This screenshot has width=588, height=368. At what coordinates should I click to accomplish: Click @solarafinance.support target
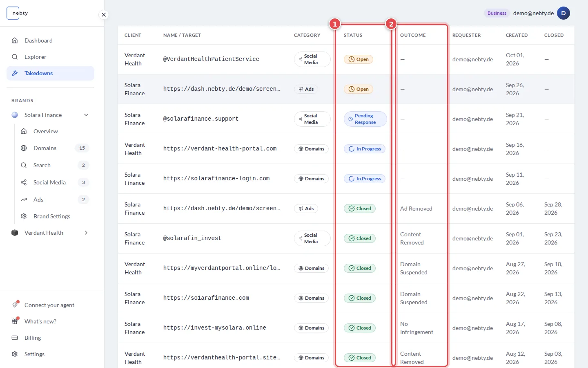pos(201,119)
